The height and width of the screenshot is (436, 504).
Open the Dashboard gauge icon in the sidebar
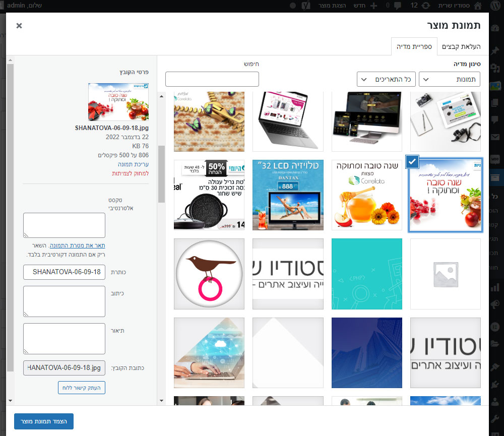[495, 28]
